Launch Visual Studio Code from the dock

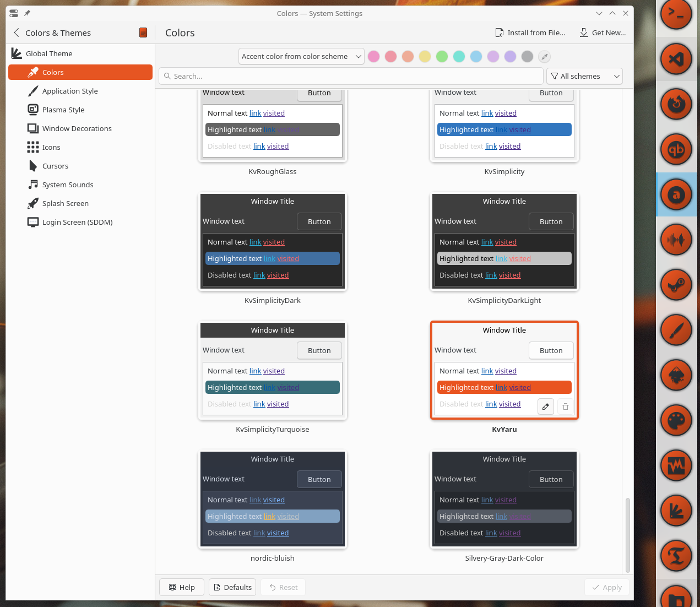coord(676,59)
